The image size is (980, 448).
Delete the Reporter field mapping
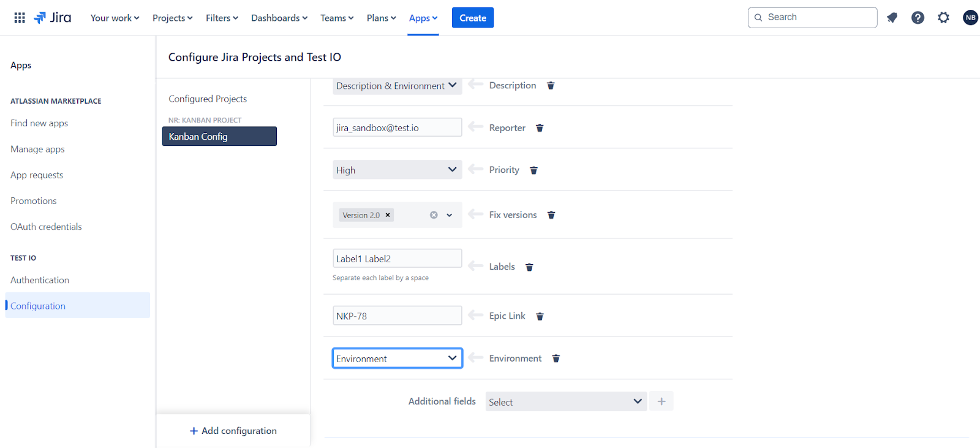coord(540,128)
